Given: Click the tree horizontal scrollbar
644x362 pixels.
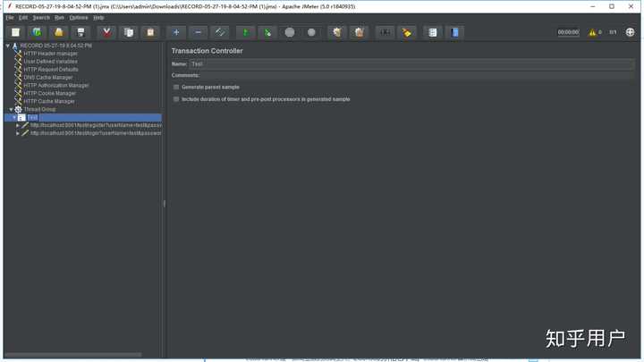Looking at the screenshot, I should (73, 354).
